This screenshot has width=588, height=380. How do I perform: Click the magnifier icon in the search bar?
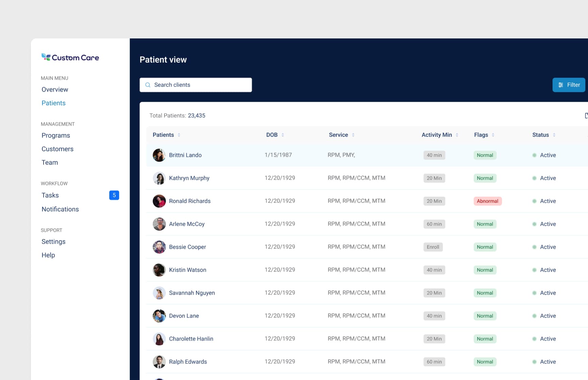(x=148, y=85)
